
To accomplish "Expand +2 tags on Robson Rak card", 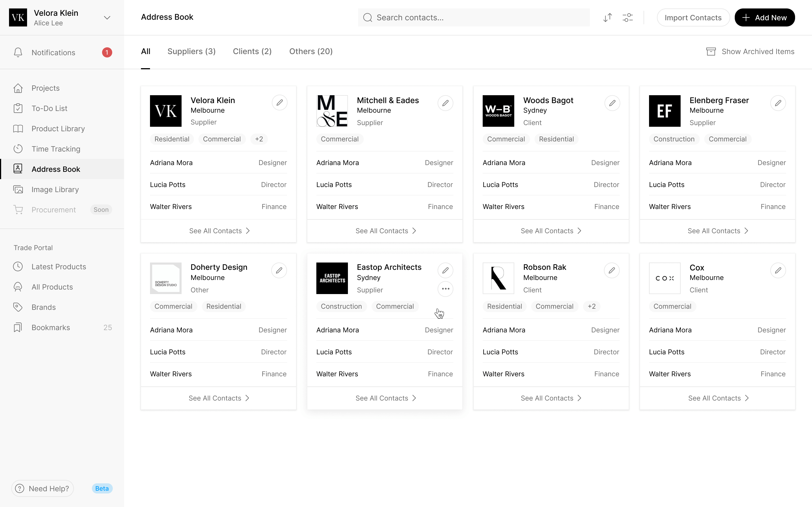I will [x=592, y=306].
